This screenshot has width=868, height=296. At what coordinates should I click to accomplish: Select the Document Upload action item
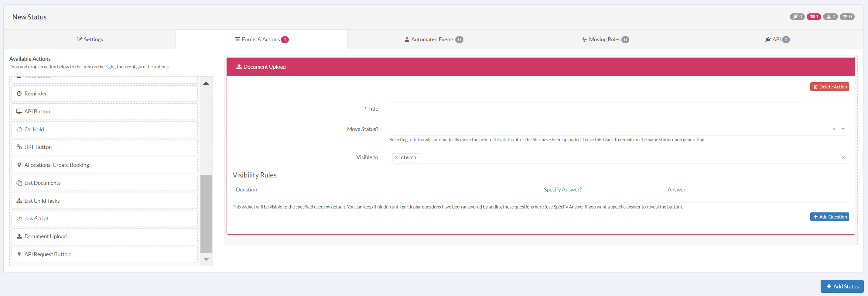click(x=104, y=236)
